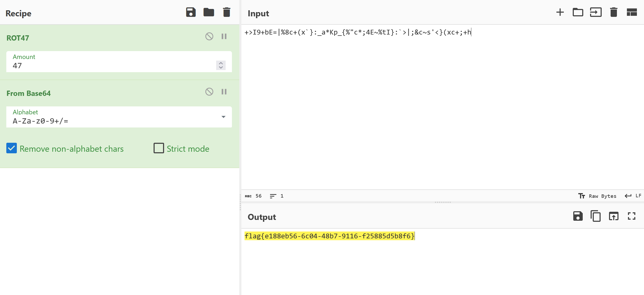Replace input with output
644x295 pixels.
point(613,216)
